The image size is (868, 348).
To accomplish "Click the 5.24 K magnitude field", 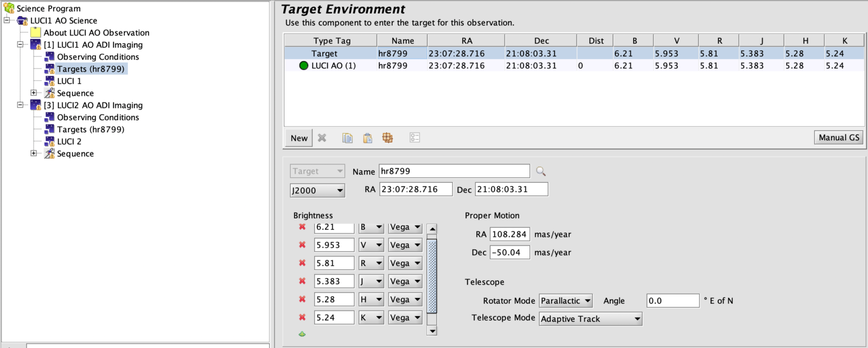I will [334, 318].
